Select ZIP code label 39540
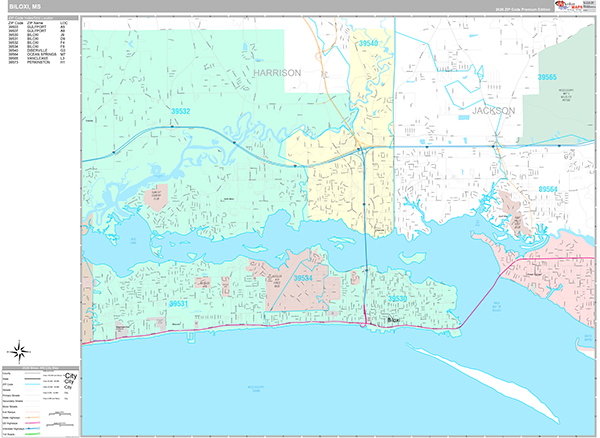600x438 pixels. pos(369,44)
